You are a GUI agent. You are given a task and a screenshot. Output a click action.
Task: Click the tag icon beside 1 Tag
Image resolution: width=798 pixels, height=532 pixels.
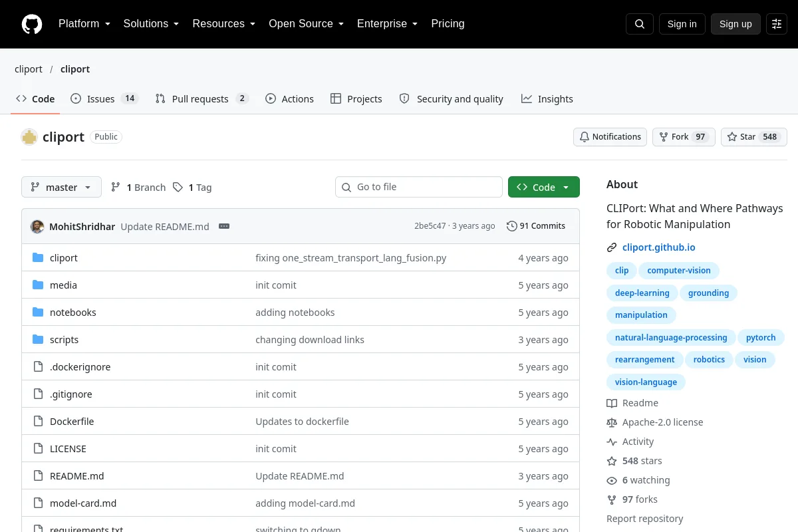coord(178,188)
